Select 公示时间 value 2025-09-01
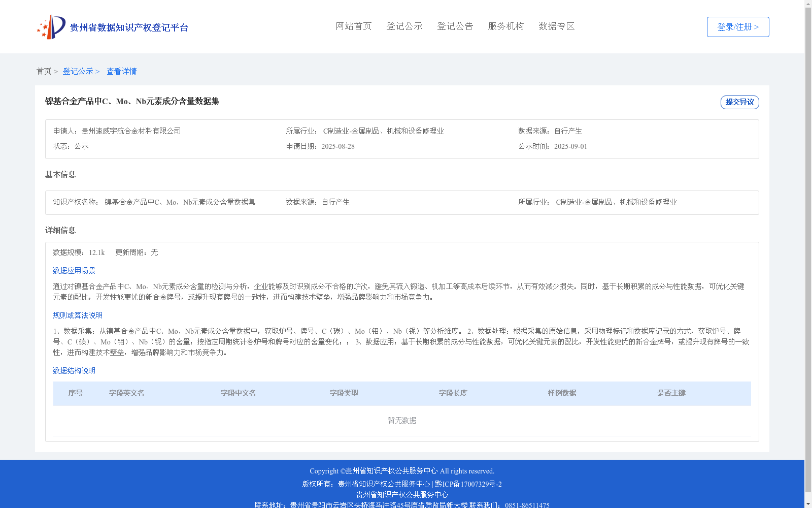The height and width of the screenshot is (508, 812). click(x=570, y=146)
